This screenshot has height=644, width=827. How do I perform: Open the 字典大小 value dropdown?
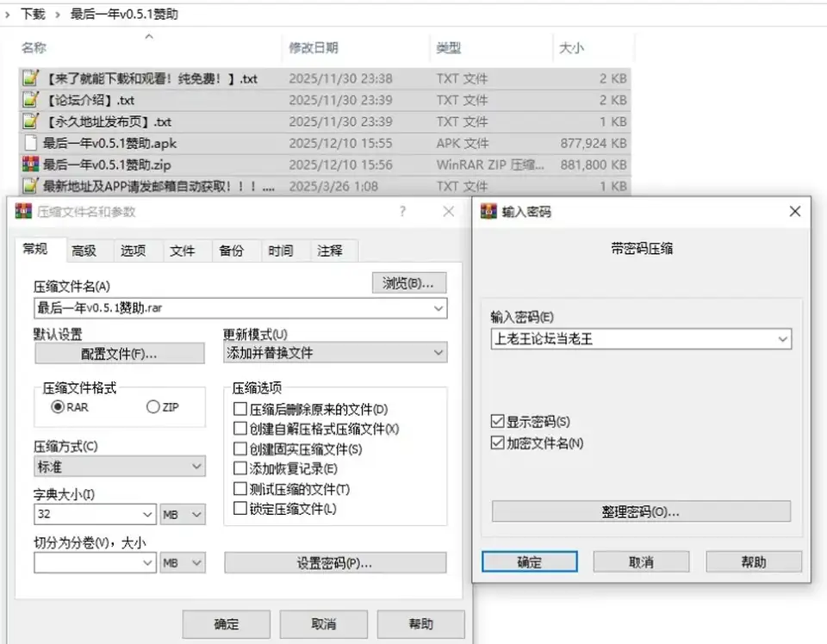click(x=147, y=514)
